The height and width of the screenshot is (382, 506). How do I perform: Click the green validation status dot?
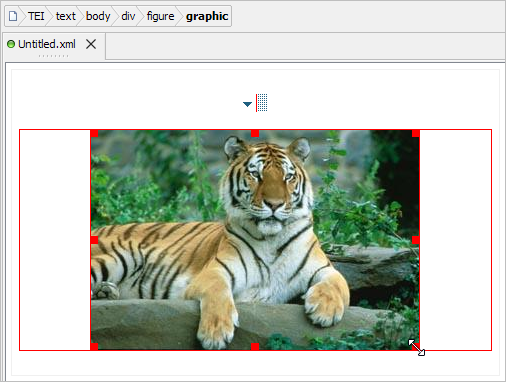pos(11,44)
